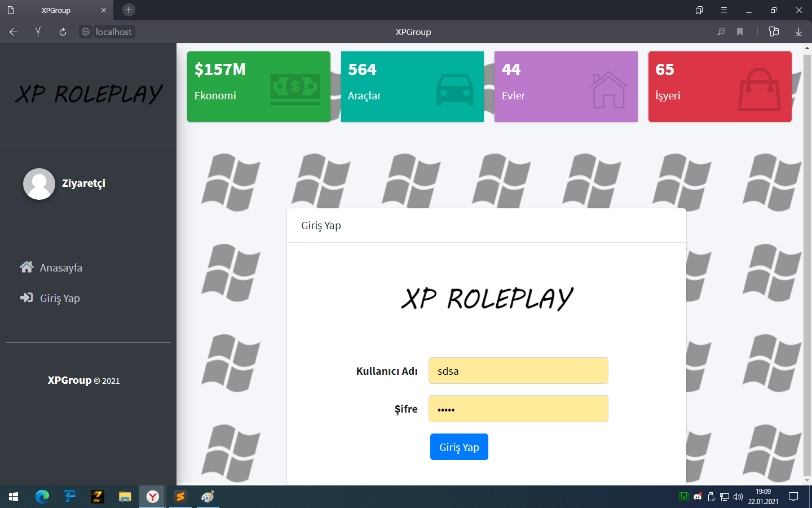Click the XPGroup © 2021 footer text

click(x=83, y=380)
